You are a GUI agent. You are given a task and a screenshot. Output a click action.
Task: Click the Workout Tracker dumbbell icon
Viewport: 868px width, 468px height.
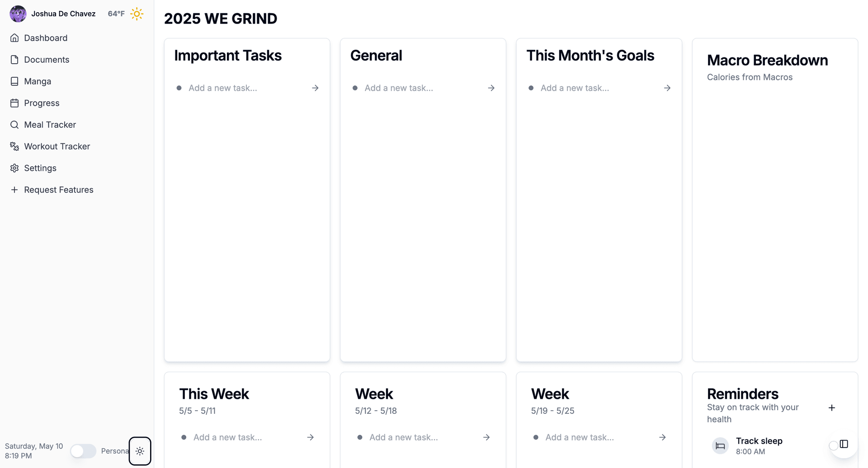[14, 146]
